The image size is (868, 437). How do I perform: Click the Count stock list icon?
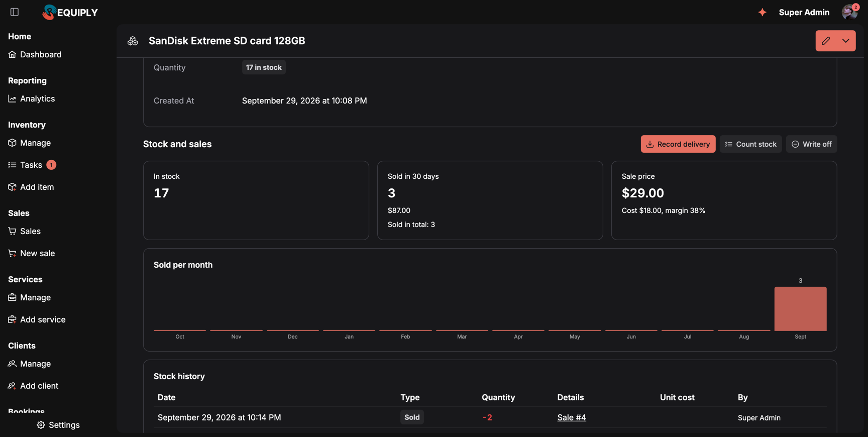[x=729, y=144]
